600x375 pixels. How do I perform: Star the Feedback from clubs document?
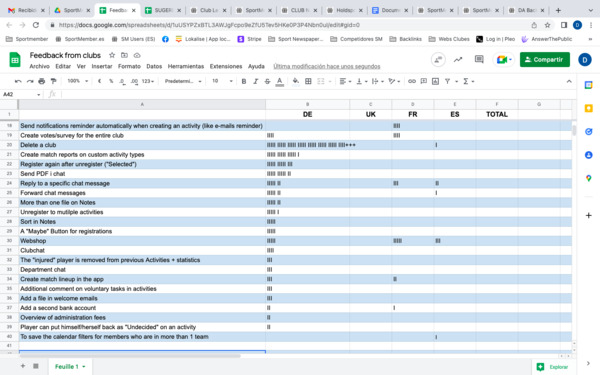(112, 55)
